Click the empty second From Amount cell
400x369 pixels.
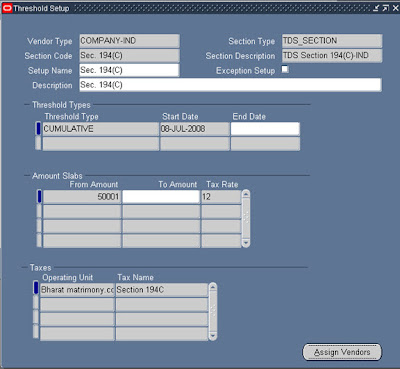pyautogui.click(x=82, y=212)
